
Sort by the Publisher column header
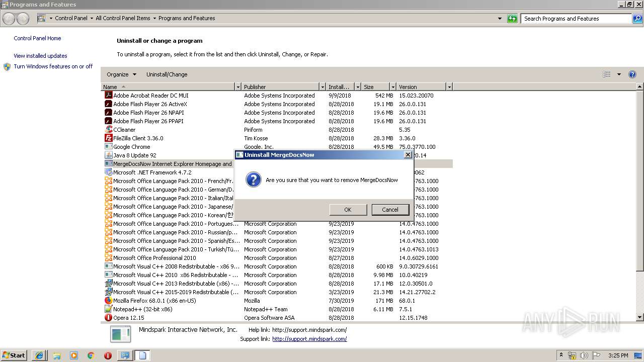(281, 87)
